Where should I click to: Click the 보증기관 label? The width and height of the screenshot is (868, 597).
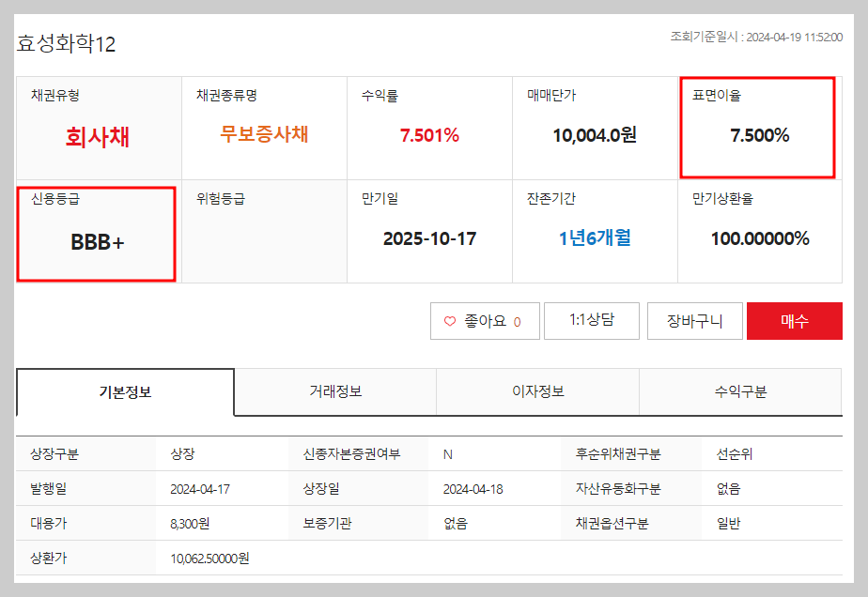click(x=327, y=524)
